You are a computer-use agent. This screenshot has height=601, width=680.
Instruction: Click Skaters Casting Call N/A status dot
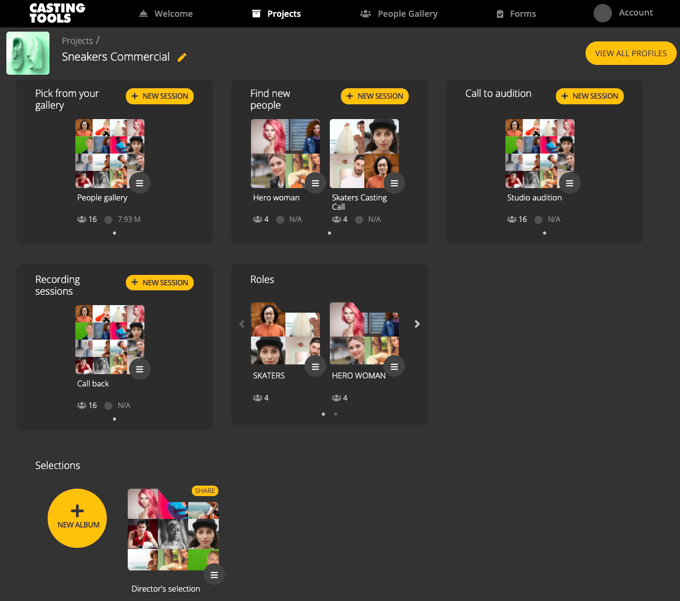pos(359,219)
